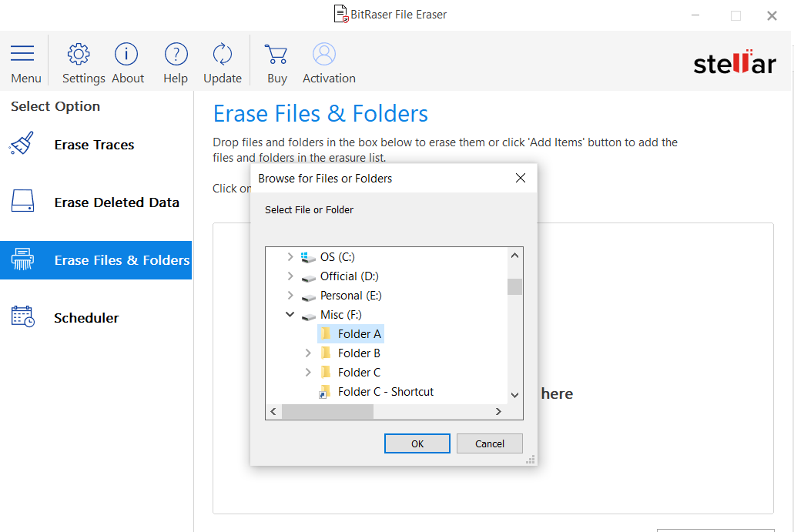Click the tree's vertical scrollbar thumb
794x532 pixels.
click(x=515, y=286)
